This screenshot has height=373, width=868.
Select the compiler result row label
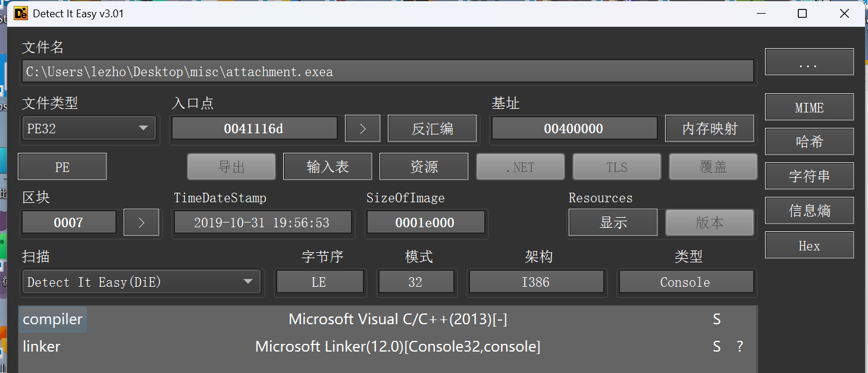(52, 319)
